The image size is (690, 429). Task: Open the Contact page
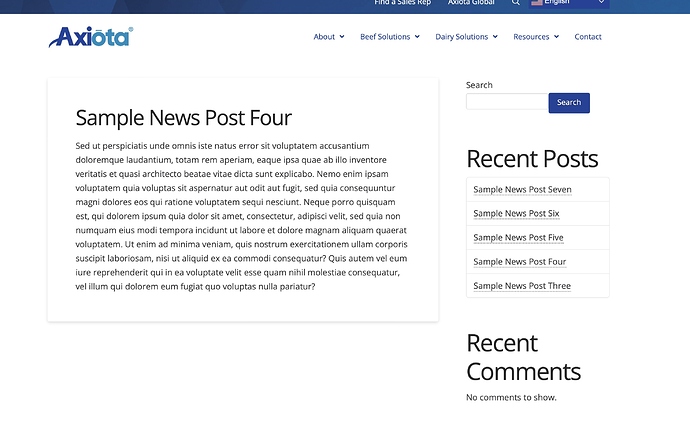point(588,37)
